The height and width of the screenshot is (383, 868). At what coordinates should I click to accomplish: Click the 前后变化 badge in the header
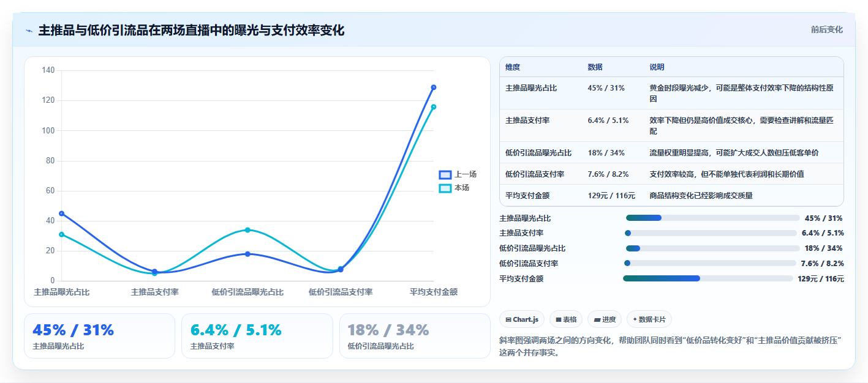click(826, 29)
